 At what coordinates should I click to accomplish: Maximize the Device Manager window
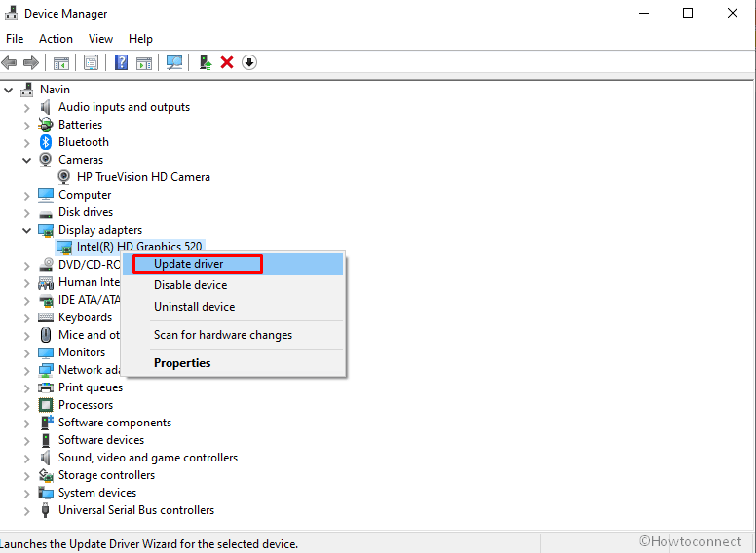(688, 13)
